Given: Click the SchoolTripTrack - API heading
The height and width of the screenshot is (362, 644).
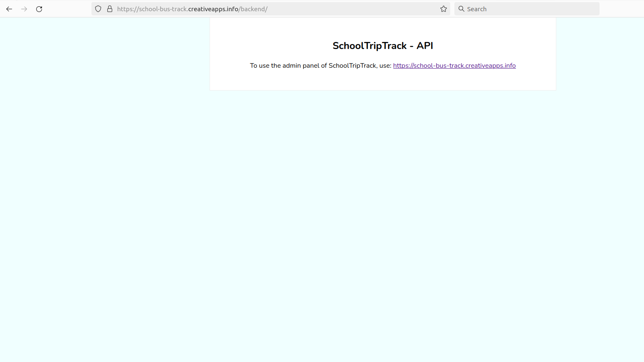Looking at the screenshot, I should [x=382, y=46].
